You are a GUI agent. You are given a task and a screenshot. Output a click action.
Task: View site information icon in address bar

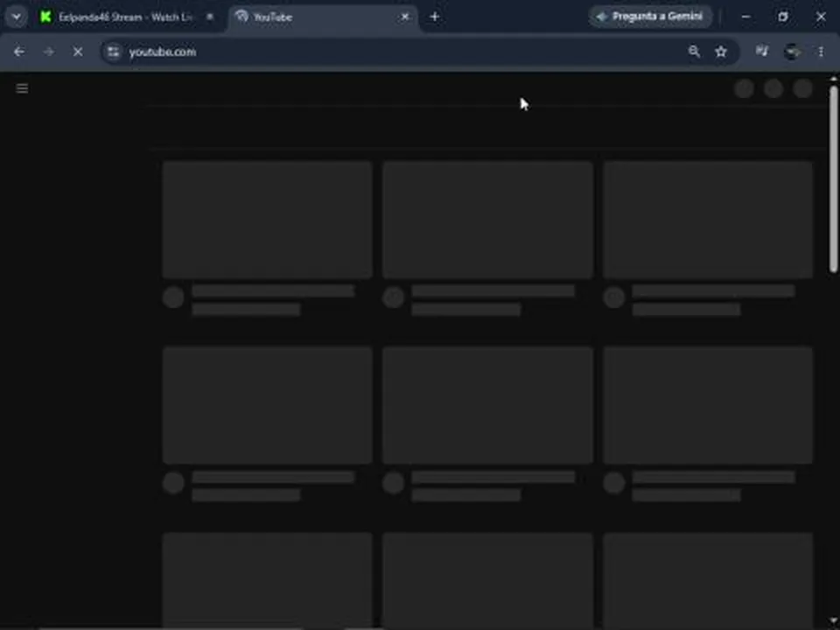[x=113, y=52]
